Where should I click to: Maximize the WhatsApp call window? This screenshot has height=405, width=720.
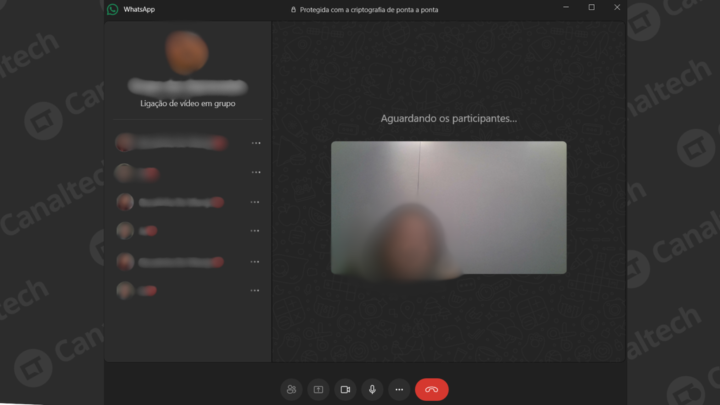pyautogui.click(x=591, y=7)
